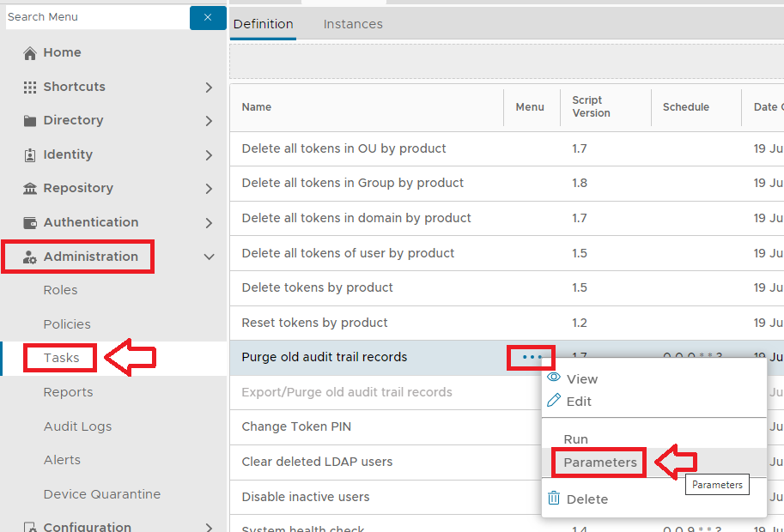Switch to the Instances tab

353,24
